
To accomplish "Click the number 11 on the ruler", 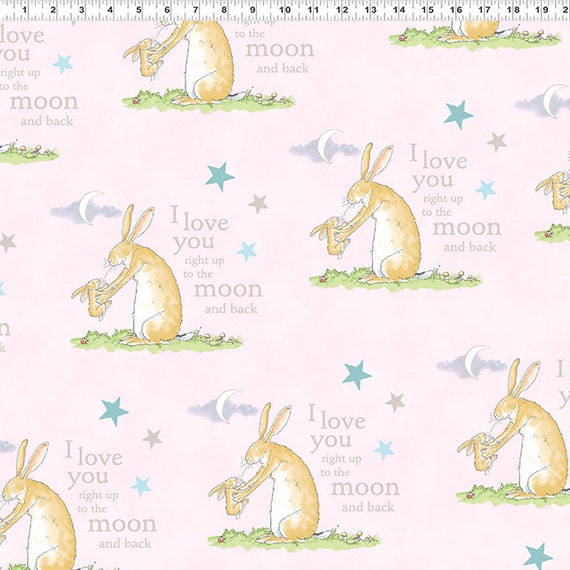I will click(x=313, y=9).
